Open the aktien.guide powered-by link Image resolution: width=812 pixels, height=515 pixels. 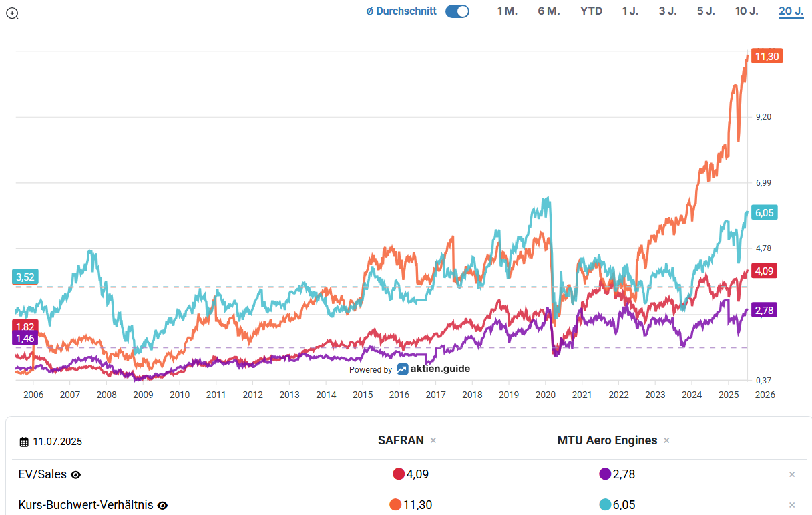click(x=433, y=369)
